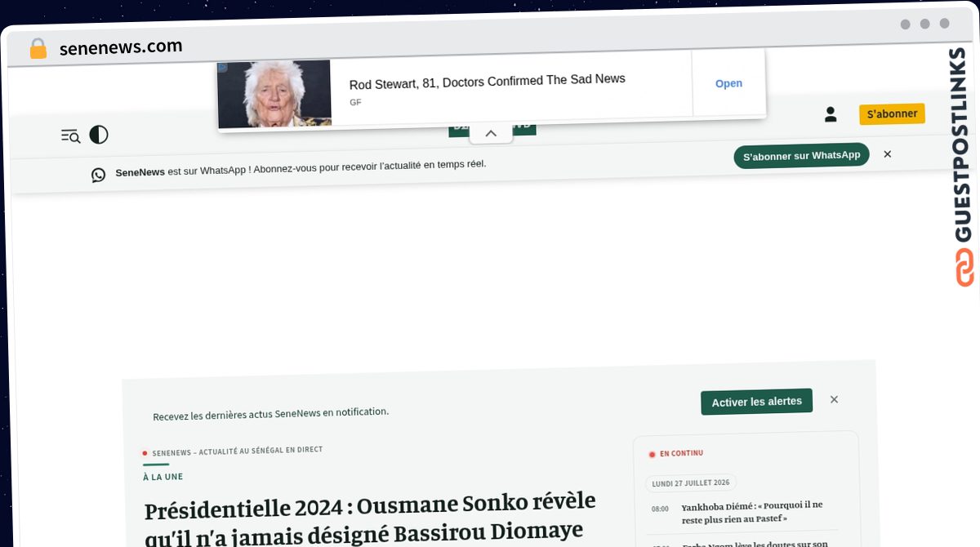Image resolution: width=980 pixels, height=547 pixels.
Task: Click the S'abonner yellow button
Action: tap(892, 113)
